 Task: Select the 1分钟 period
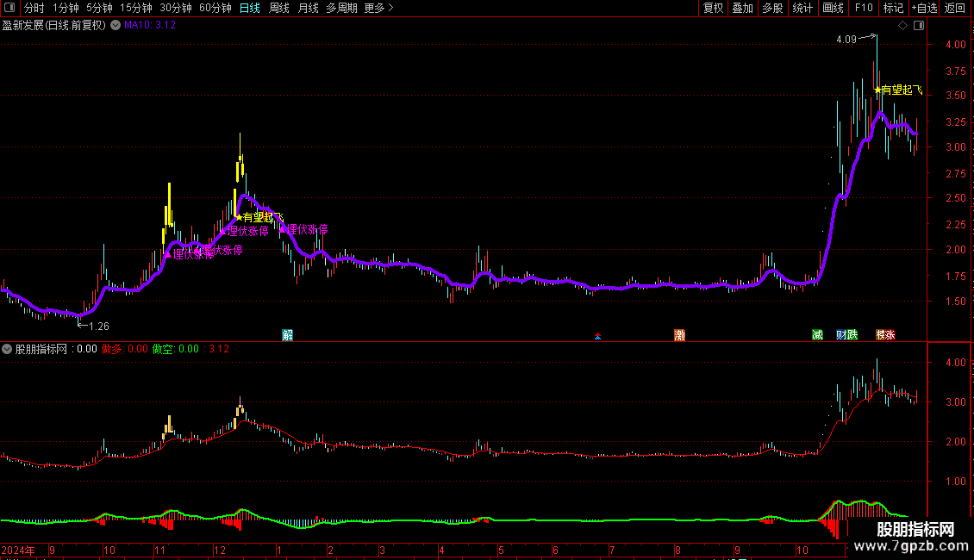click(x=66, y=8)
